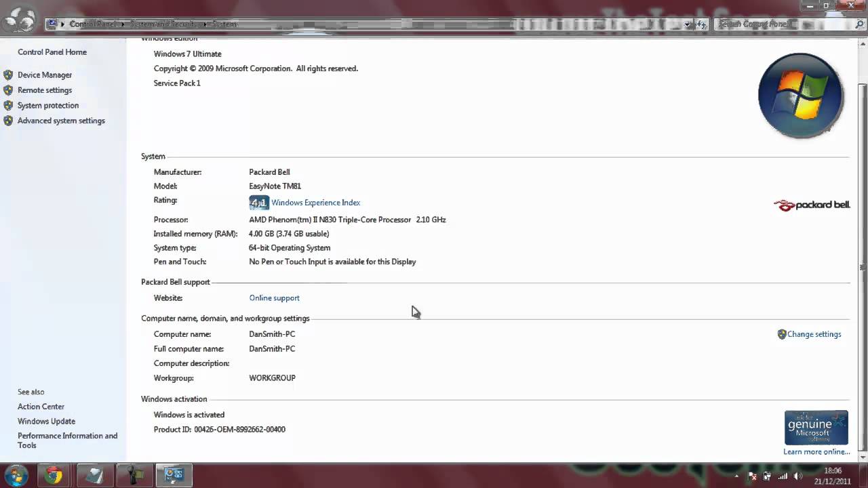Screen dimensions: 868x488
Task: Click the Packard Bell logo
Action: (812, 205)
